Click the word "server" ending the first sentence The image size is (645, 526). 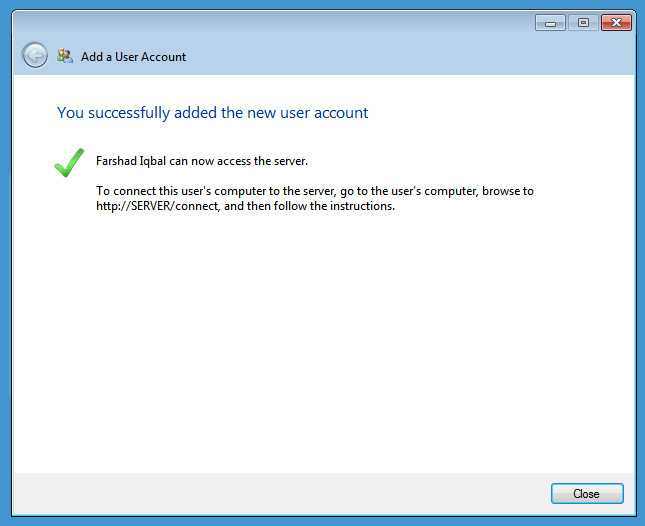point(289,161)
